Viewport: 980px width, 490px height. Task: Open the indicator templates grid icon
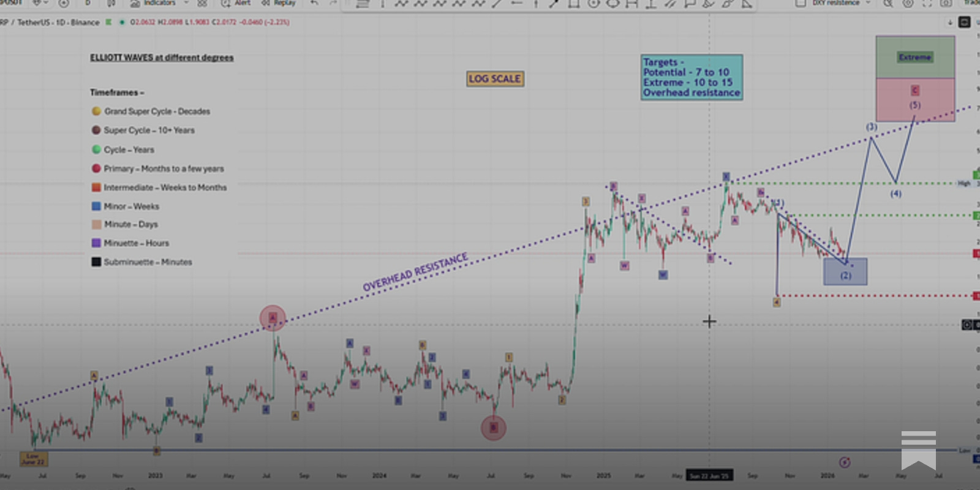pos(202,3)
